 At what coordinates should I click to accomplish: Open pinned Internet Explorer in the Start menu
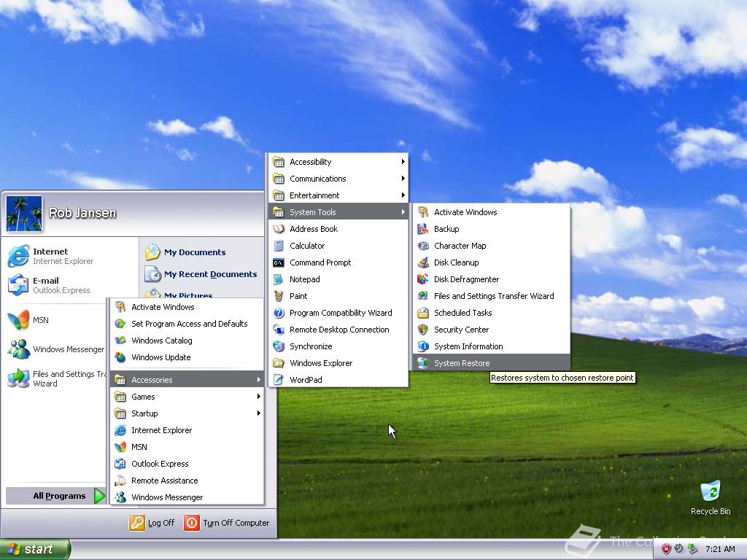pos(69,256)
